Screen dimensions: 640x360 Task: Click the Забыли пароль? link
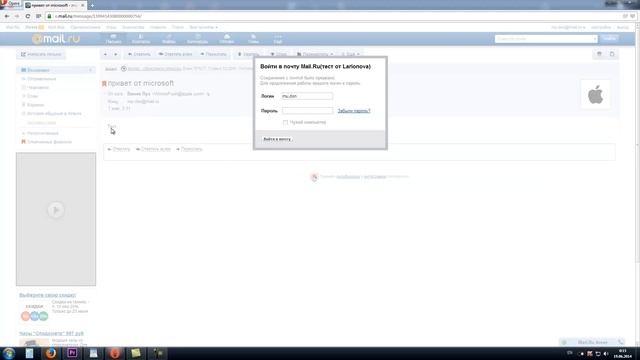coord(354,111)
